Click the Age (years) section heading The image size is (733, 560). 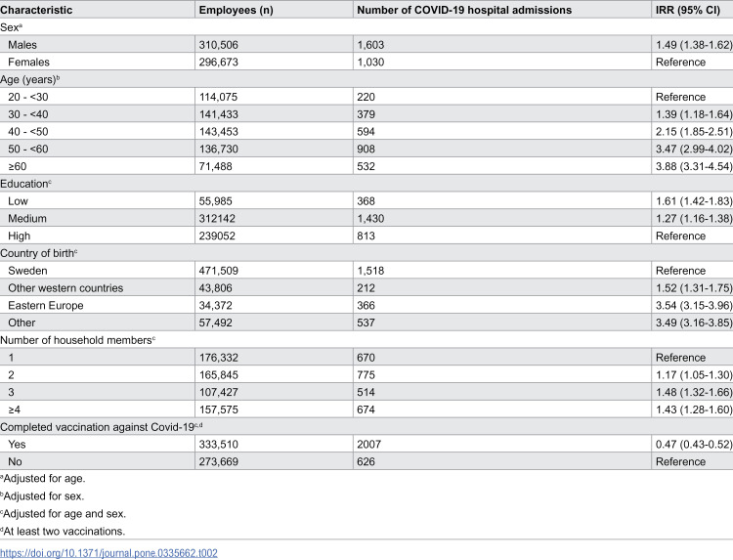coord(30,79)
